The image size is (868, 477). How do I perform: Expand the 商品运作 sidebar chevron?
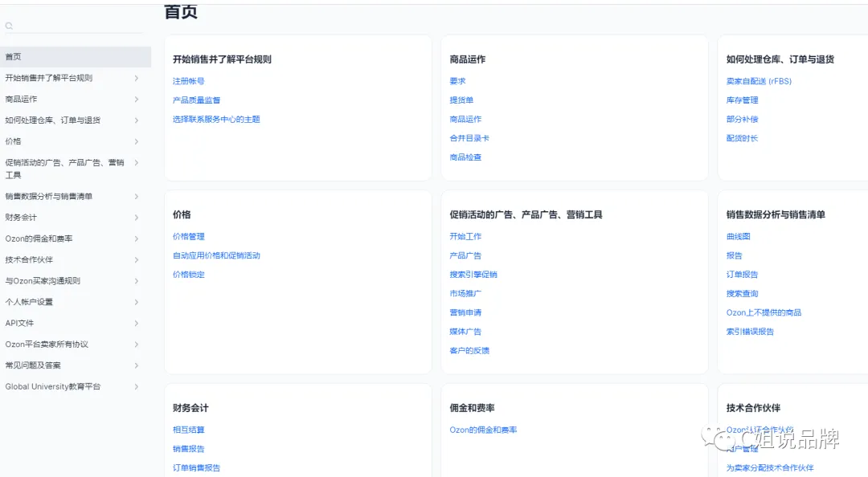[x=136, y=99]
